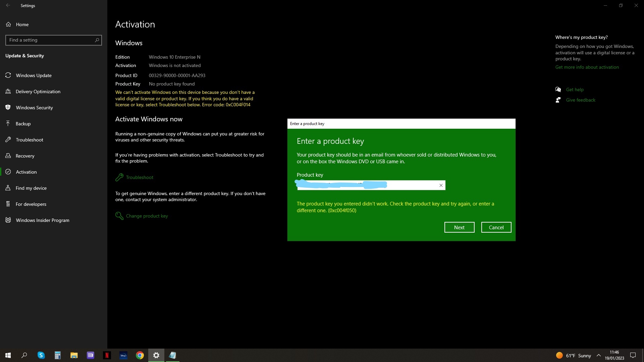Viewport: 644px width, 362px height.
Task: Open Windows Update section
Action: point(34,75)
